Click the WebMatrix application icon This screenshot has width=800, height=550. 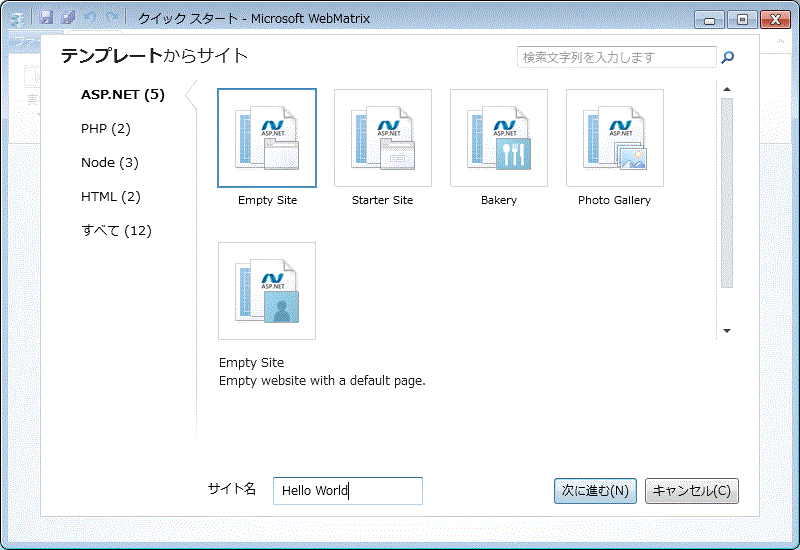tap(18, 19)
